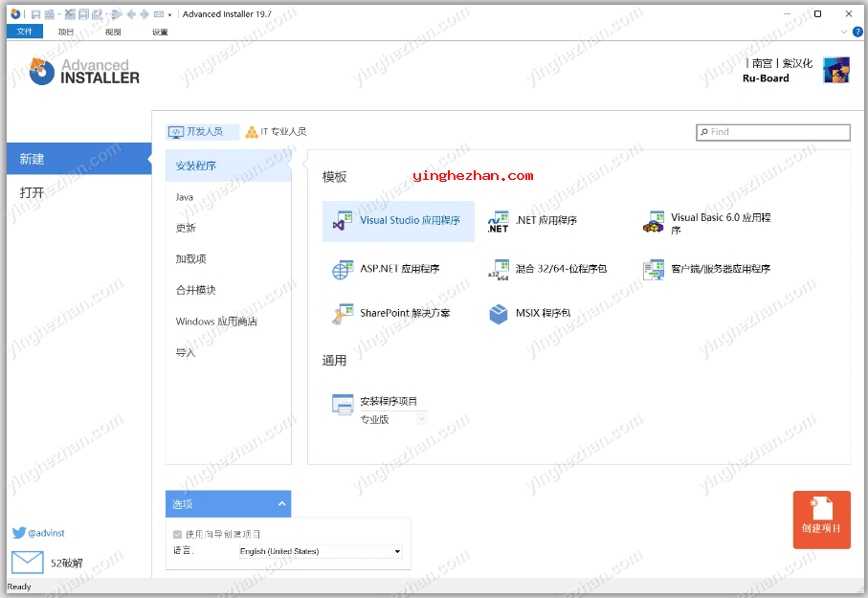Image resolution: width=868 pixels, height=598 pixels.
Task: Expand the 专业版 edition dropdown
Action: (421, 419)
